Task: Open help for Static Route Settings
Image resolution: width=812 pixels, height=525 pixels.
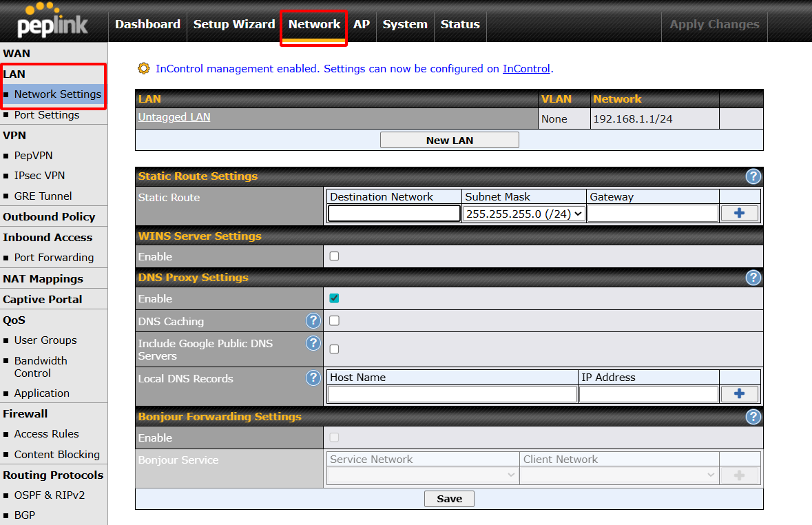Action: pos(753,176)
